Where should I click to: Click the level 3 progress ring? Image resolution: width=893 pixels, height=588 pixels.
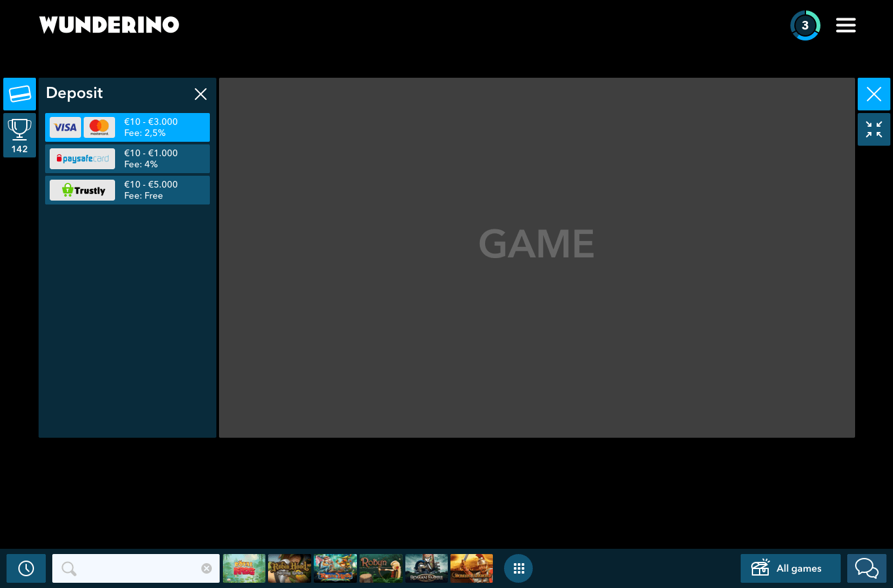pos(805,25)
